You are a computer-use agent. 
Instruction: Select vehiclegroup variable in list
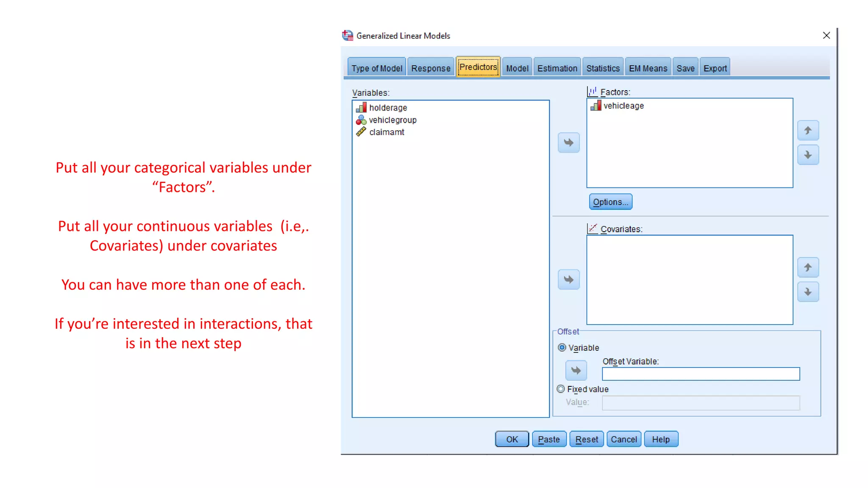(392, 120)
